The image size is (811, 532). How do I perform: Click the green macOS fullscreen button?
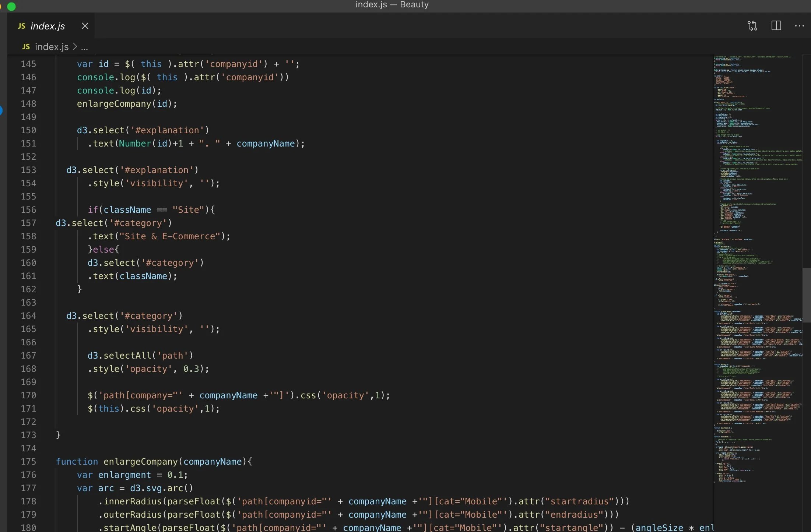click(x=11, y=6)
